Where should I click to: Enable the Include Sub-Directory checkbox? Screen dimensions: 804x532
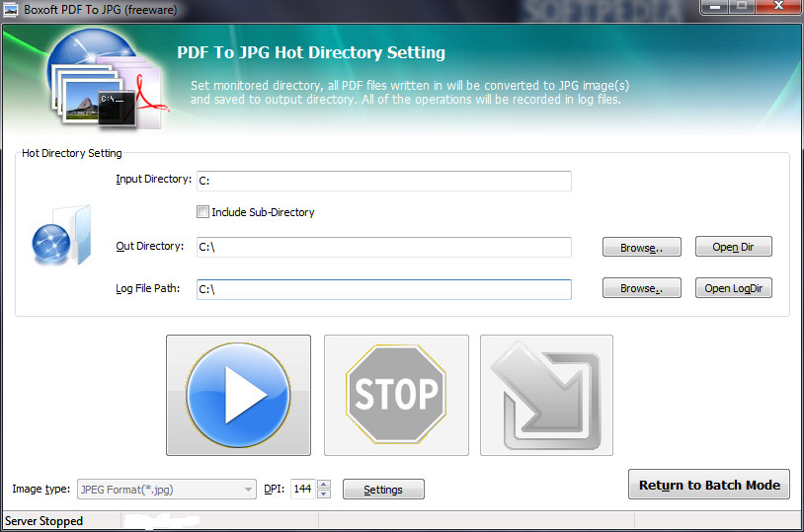[203, 211]
